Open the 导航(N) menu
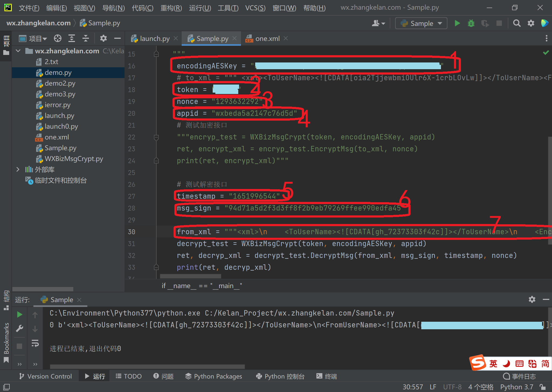The width and height of the screenshot is (552, 392). (x=113, y=8)
